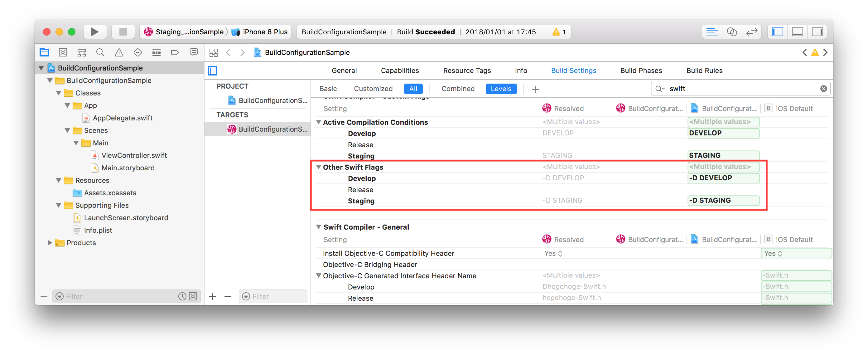Open the Assistant editor icon
Viewport: 868px width, 355px height.
(x=732, y=32)
